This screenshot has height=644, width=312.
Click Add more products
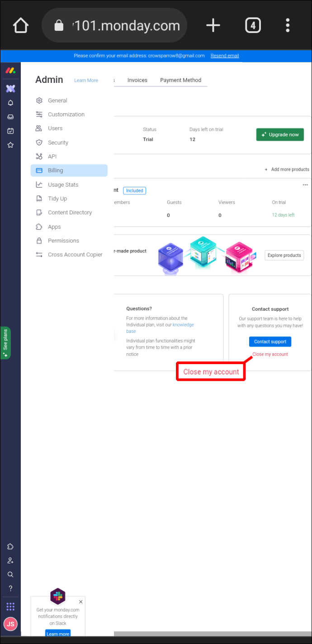[x=287, y=169]
